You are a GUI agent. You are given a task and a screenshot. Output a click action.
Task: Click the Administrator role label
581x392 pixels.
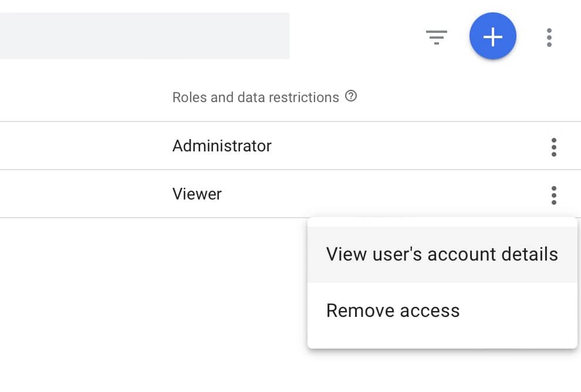tap(222, 146)
